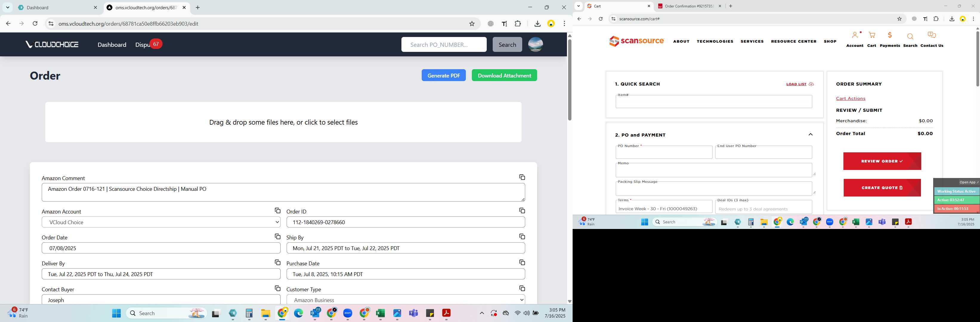980x322 pixels.
Task: Click the CREATE QUOTE button
Action: point(882,188)
